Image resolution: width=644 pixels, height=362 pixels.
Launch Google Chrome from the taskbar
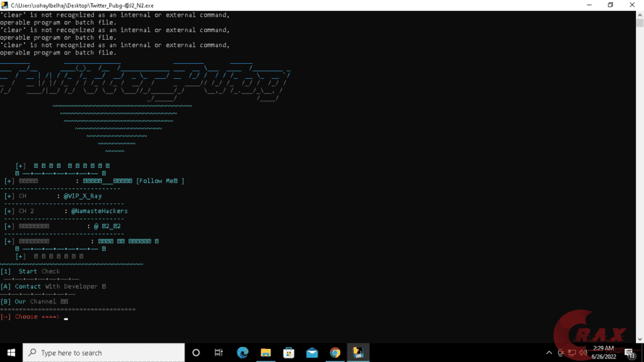[335, 353]
